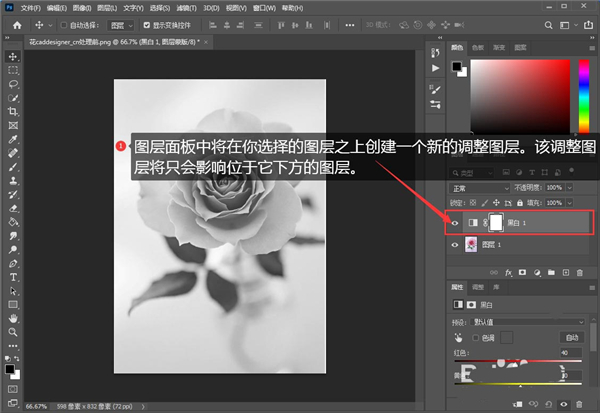Select the Zoom tool
600x413 pixels.
coord(13,331)
